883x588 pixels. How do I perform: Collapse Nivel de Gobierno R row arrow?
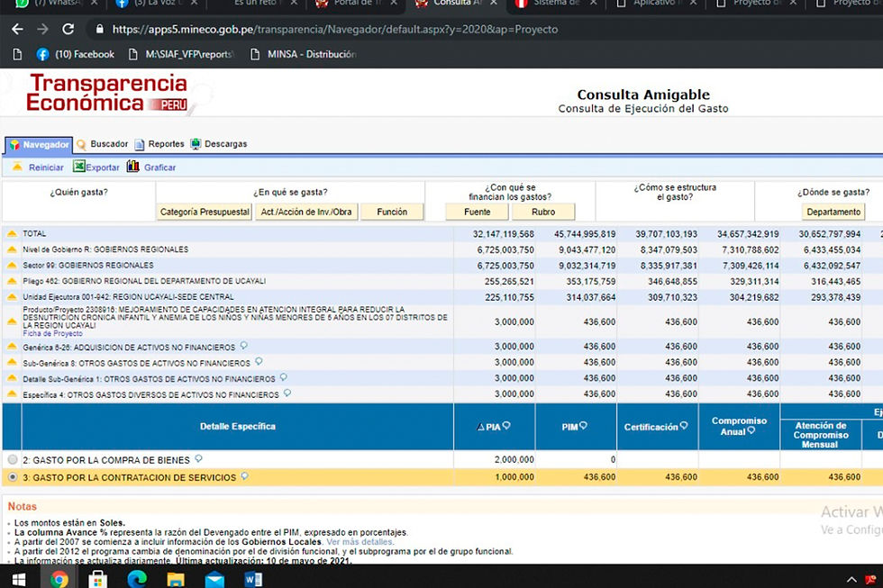click(12, 249)
